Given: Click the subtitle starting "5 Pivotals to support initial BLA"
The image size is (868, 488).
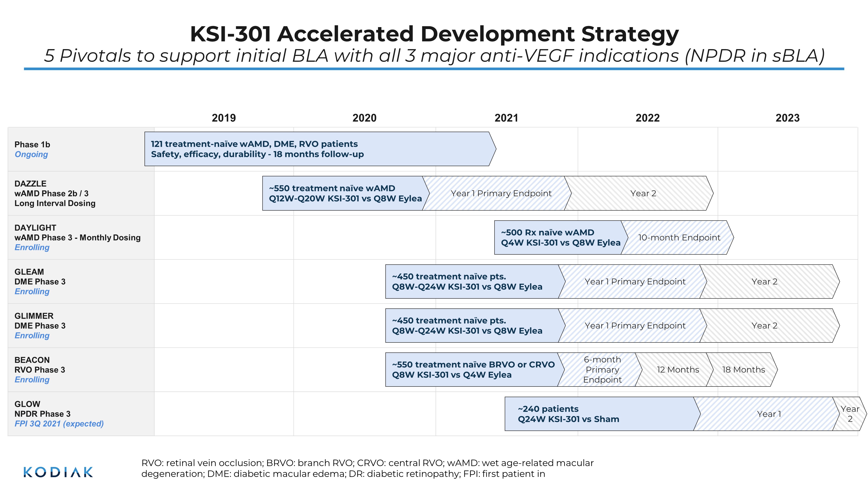Looking at the screenshot, I should pos(434,56).
